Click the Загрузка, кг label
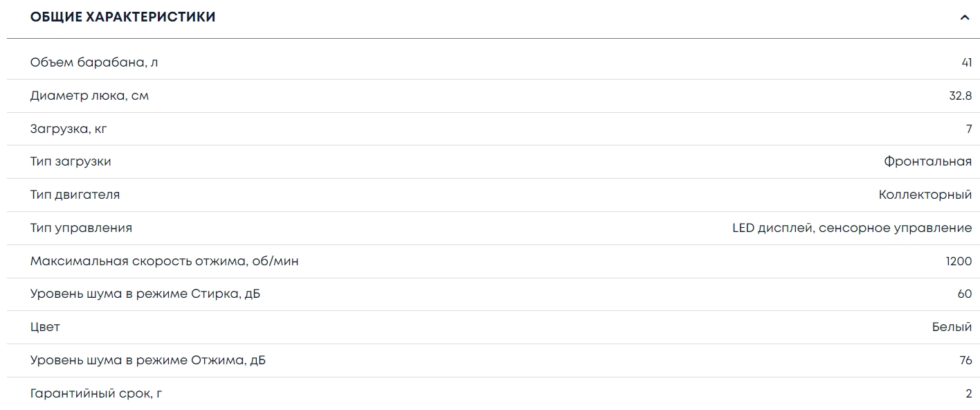 coord(69,129)
